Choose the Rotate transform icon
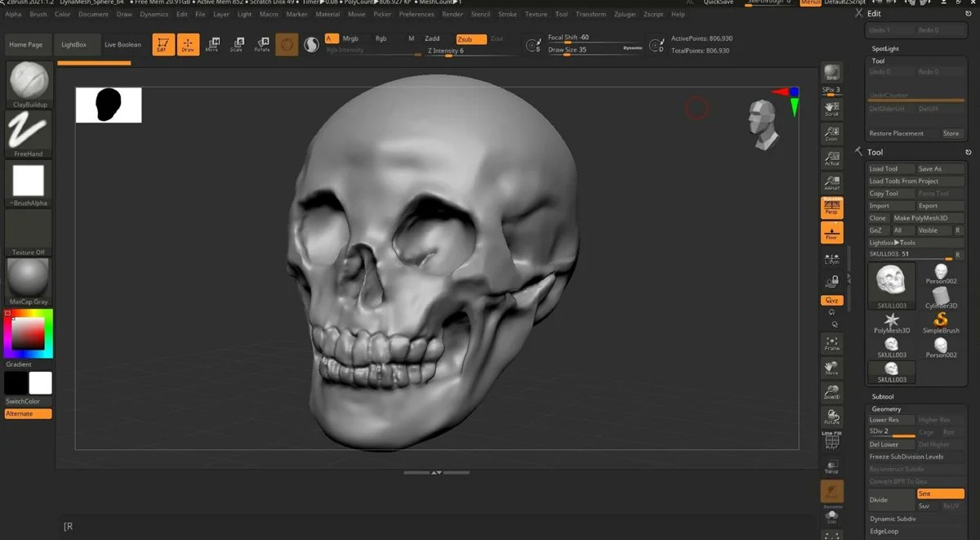This screenshot has width=980, height=540. pos(262,45)
